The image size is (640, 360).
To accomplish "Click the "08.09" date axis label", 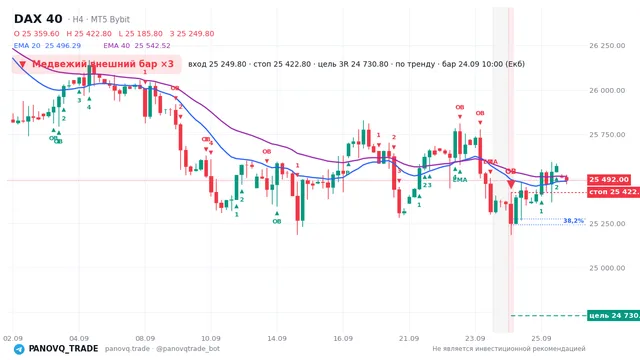I will coord(145,338).
